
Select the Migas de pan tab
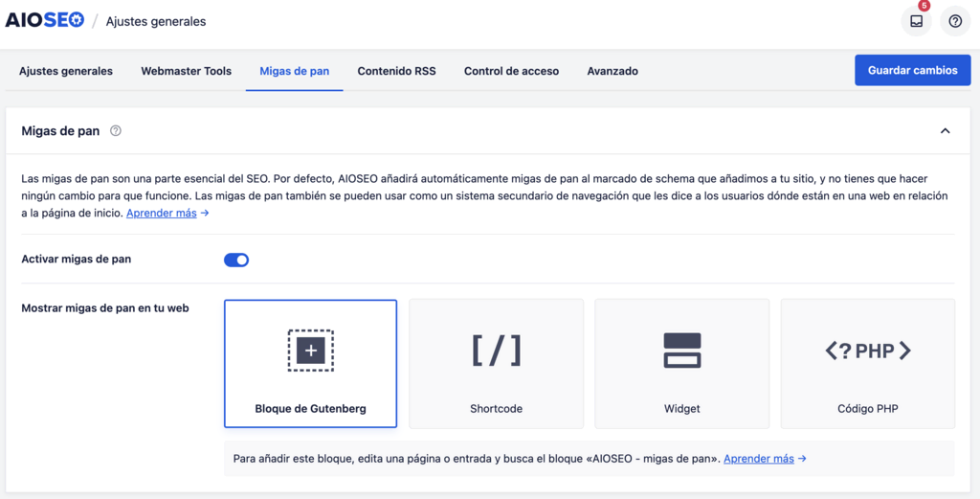pos(294,71)
